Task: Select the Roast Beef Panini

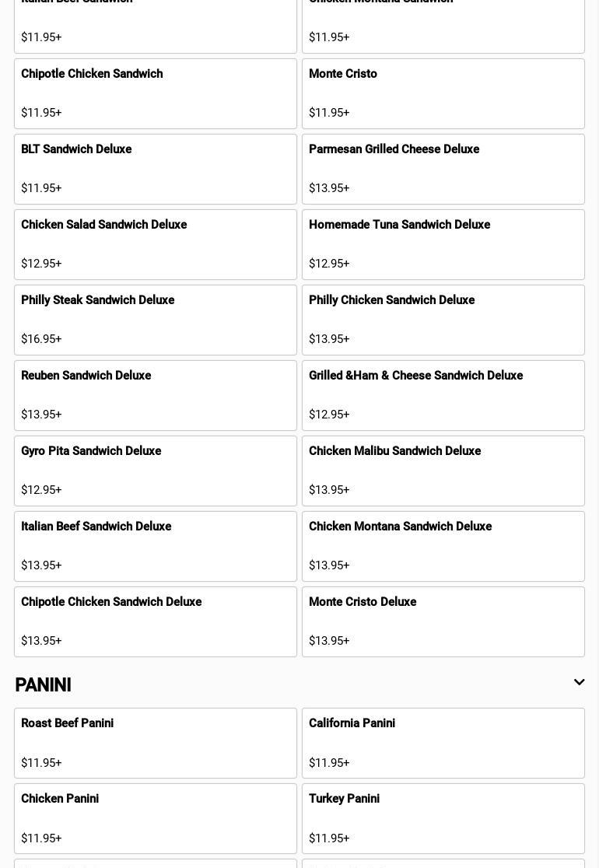Action: point(156,743)
